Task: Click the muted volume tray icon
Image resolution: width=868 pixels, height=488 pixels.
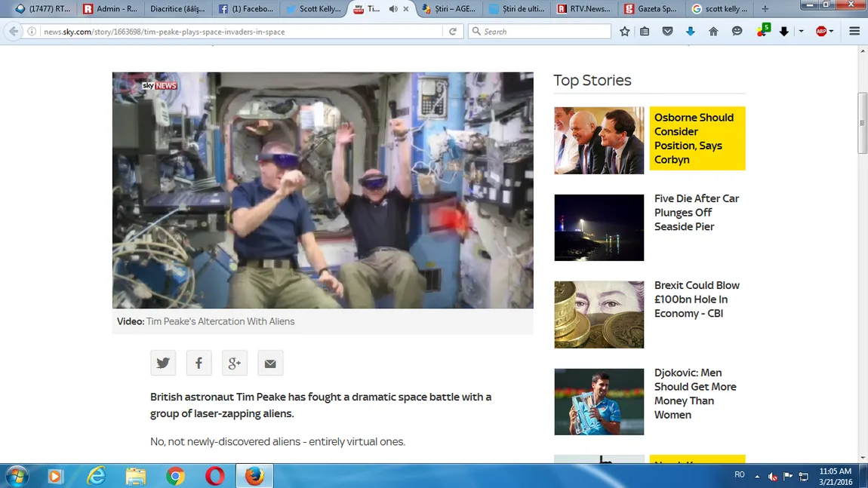Action: tap(773, 477)
